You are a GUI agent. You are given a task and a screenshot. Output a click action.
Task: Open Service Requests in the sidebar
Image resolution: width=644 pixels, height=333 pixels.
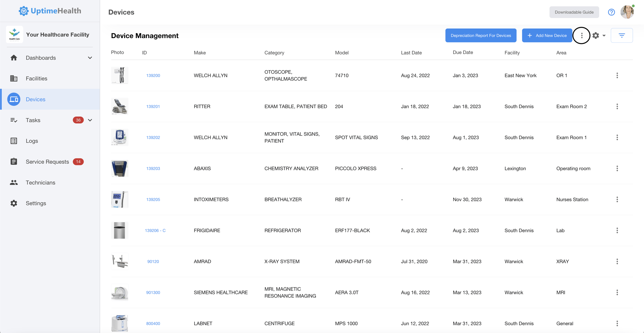click(x=47, y=162)
